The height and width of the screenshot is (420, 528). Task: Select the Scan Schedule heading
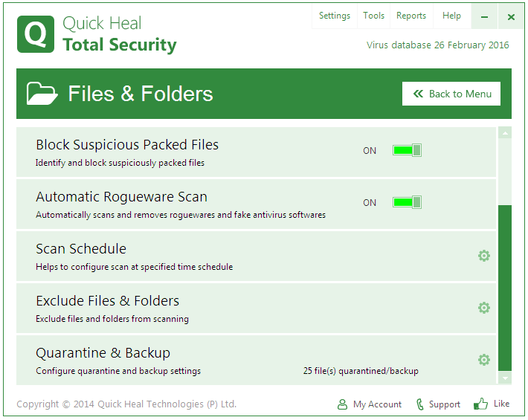point(81,249)
